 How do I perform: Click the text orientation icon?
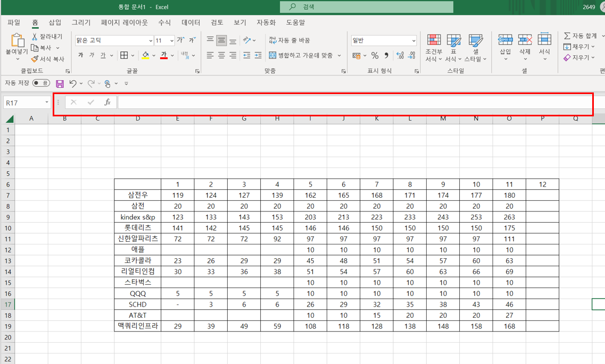pyautogui.click(x=247, y=40)
